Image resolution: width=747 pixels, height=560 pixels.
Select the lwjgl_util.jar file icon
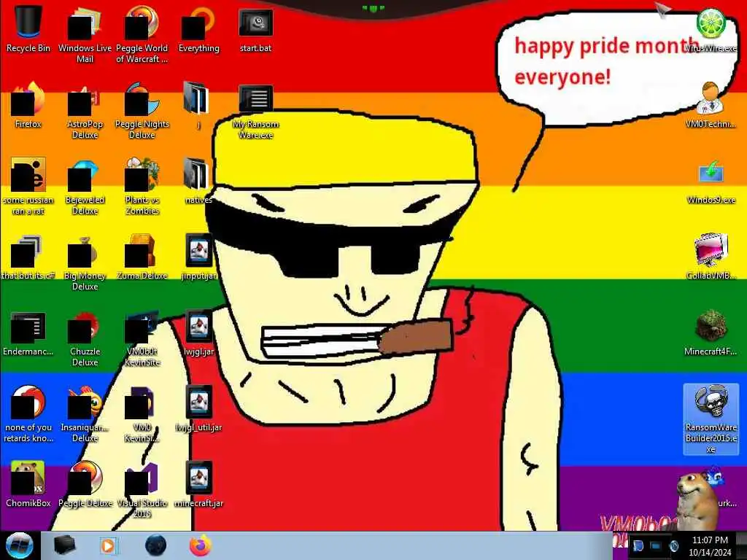coord(198,408)
